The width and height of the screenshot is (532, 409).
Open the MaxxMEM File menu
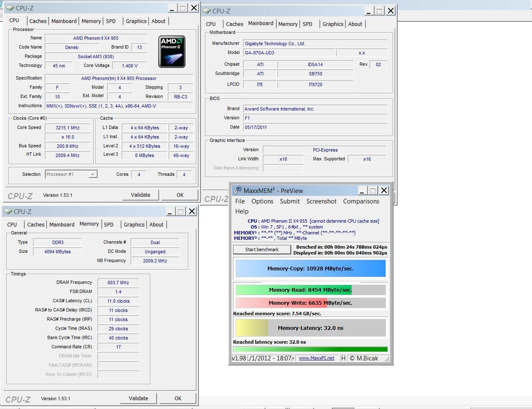click(240, 201)
